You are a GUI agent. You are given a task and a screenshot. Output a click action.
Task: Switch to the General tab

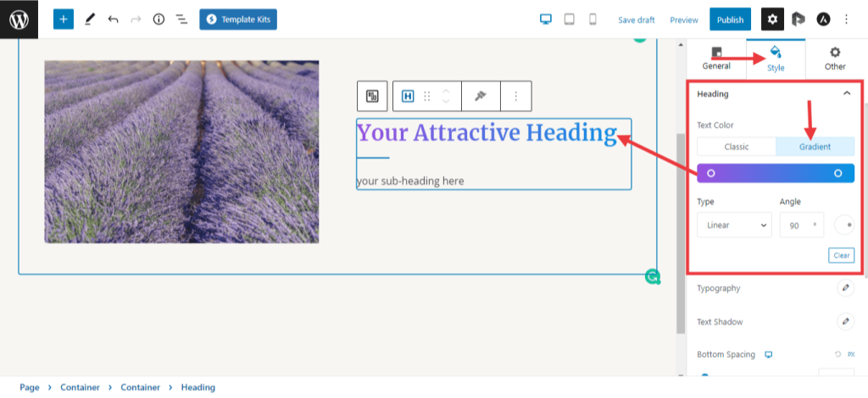click(716, 59)
